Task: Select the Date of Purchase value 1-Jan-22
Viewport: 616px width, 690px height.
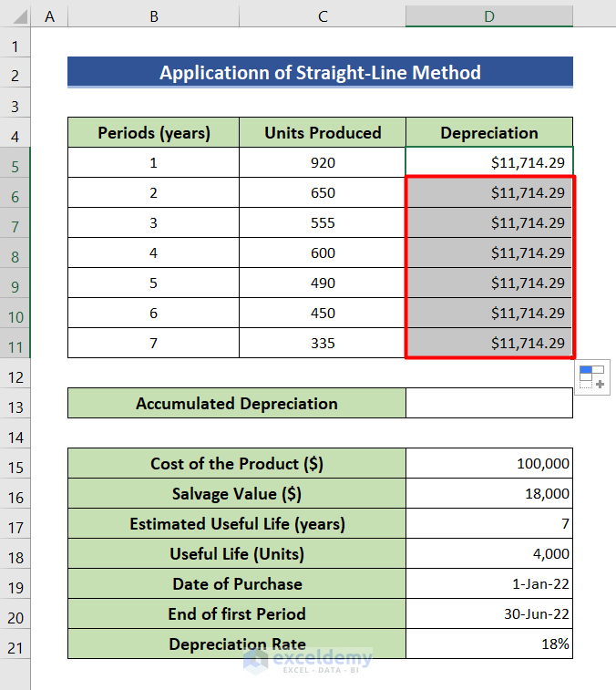Action: [489, 584]
